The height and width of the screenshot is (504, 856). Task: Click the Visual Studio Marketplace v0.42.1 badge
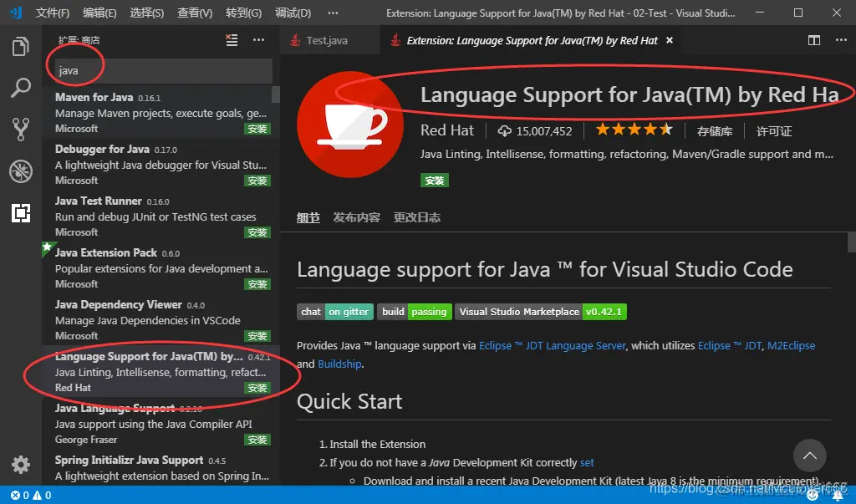click(541, 312)
